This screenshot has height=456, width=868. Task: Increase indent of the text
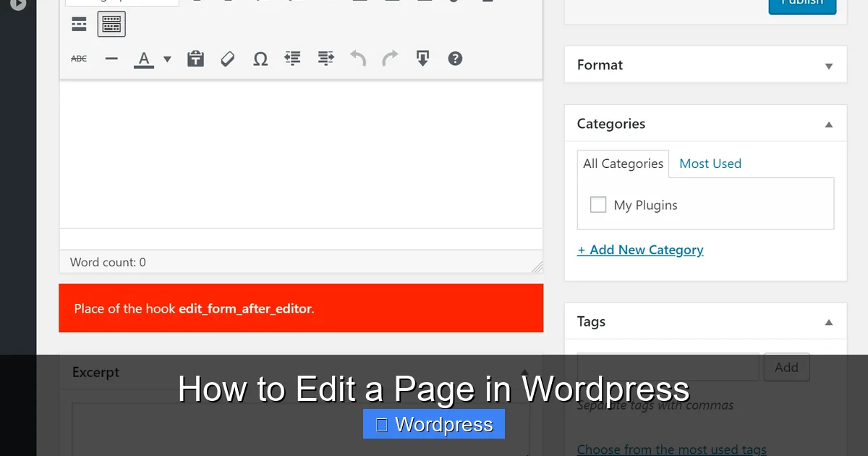(325, 58)
